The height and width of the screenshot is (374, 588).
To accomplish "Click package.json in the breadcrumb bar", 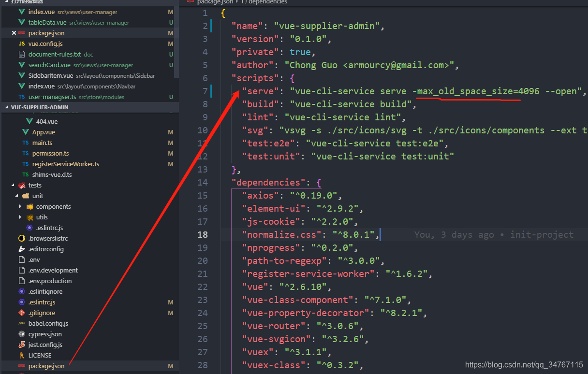I will pyautogui.click(x=216, y=2).
